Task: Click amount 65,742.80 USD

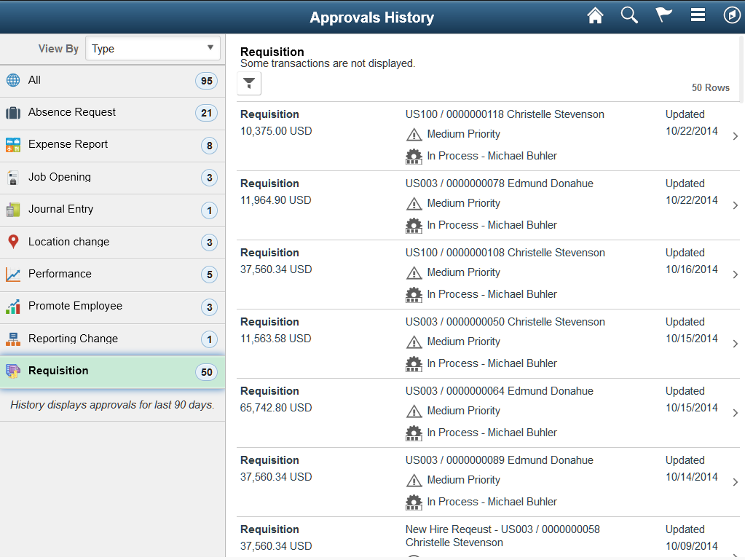Action: coord(276,408)
